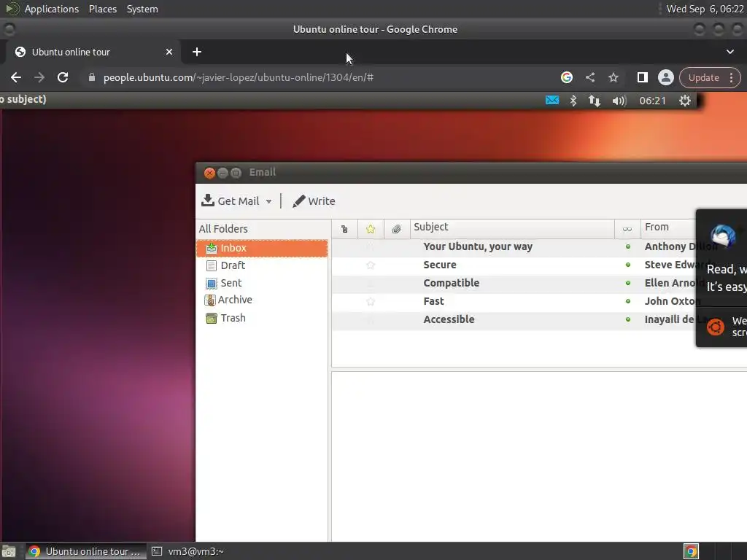Viewport: 747px width, 560px height.
Task: Toggle read status dot for Accessible email
Action: [x=628, y=319]
